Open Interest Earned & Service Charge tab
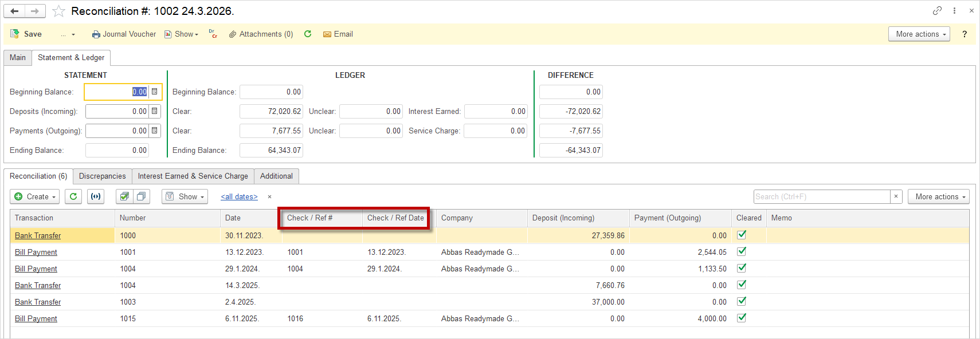 tap(193, 176)
